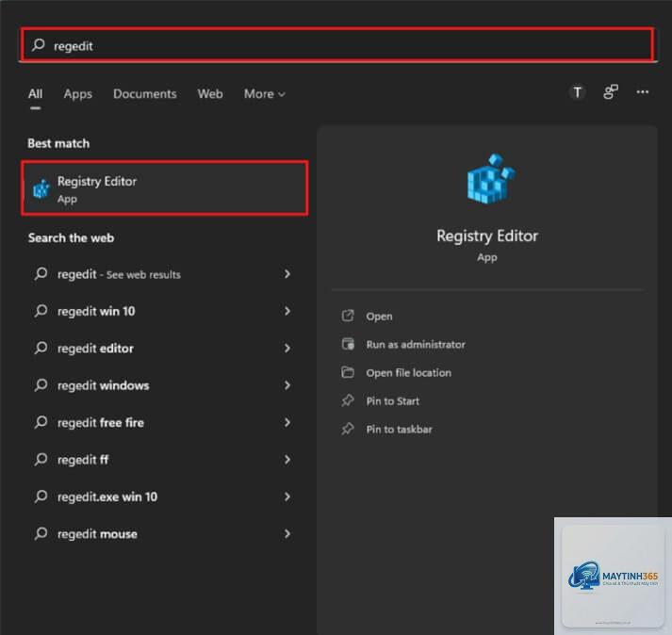Choose Open in the preview pane

(x=379, y=317)
